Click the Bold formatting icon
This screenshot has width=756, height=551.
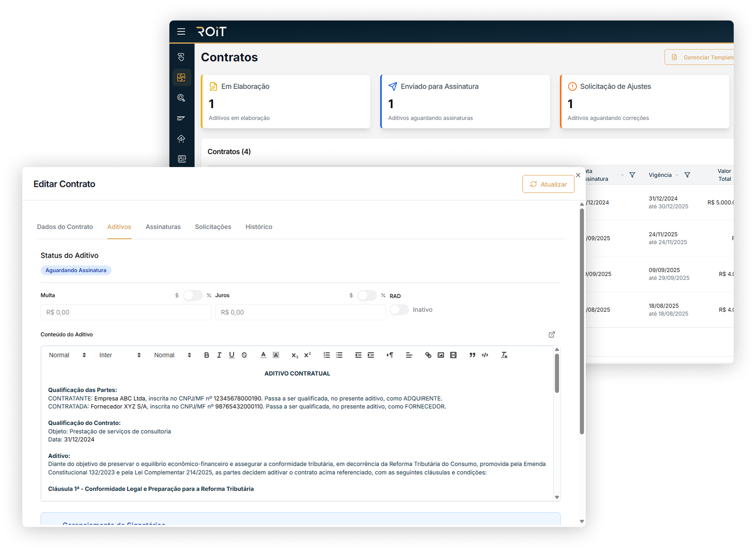pyautogui.click(x=207, y=355)
